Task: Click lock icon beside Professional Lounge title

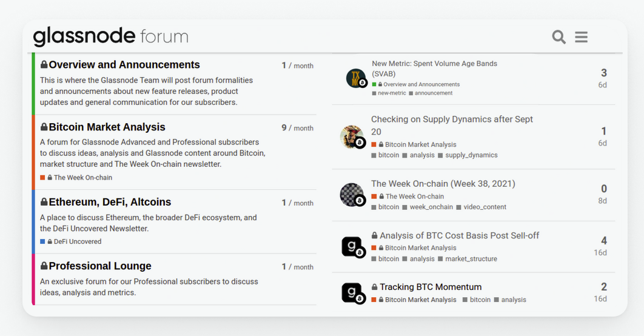Action: (44, 266)
